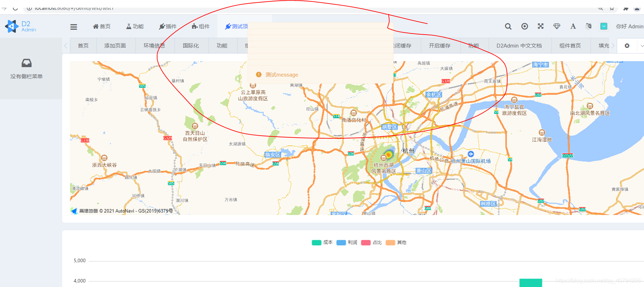This screenshot has width=644, height=287.
Task: Toggle the 占比 legend series
Action: coord(371,242)
